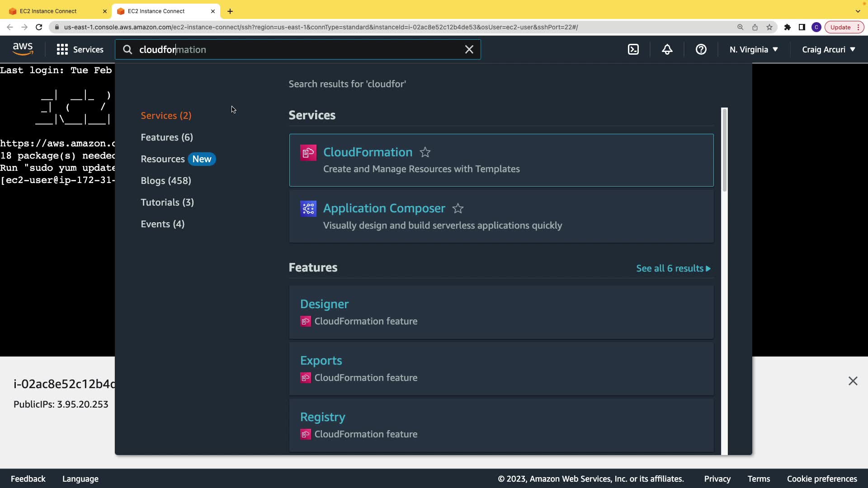This screenshot has height=488, width=868.
Task: Open the notifications bell icon
Action: [667, 50]
